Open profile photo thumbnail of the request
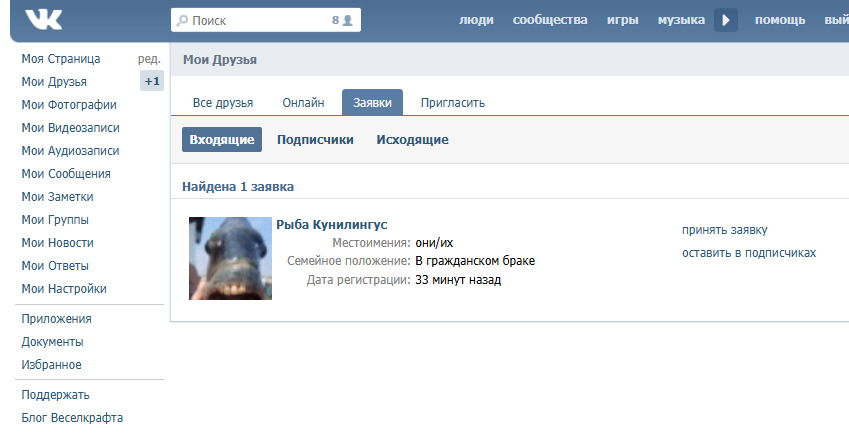This screenshot has height=435, width=849. coord(230,258)
